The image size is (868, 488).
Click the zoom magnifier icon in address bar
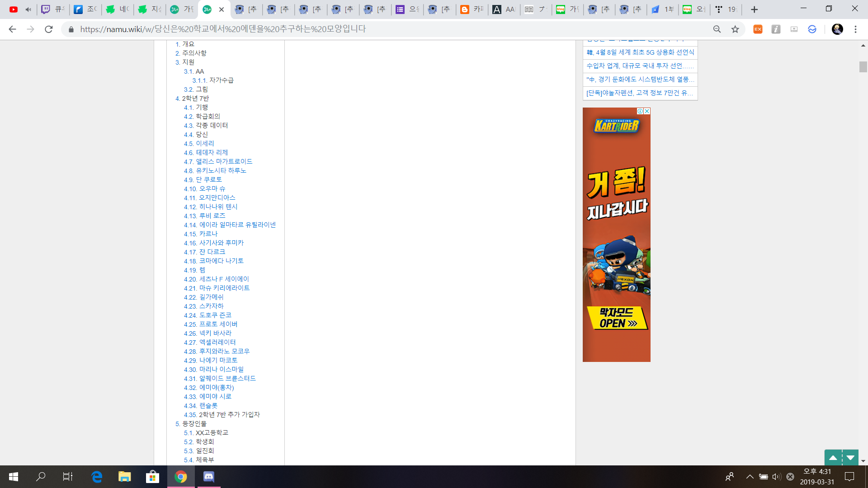click(717, 29)
